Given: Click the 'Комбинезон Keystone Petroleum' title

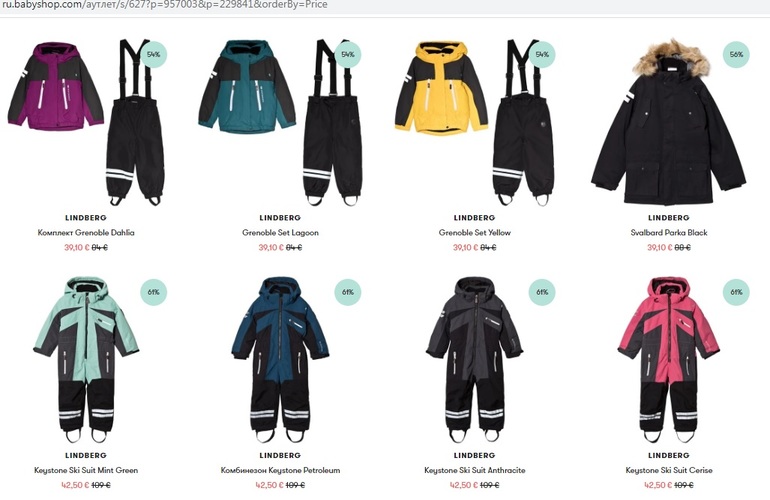Looking at the screenshot, I should pyautogui.click(x=280, y=471).
